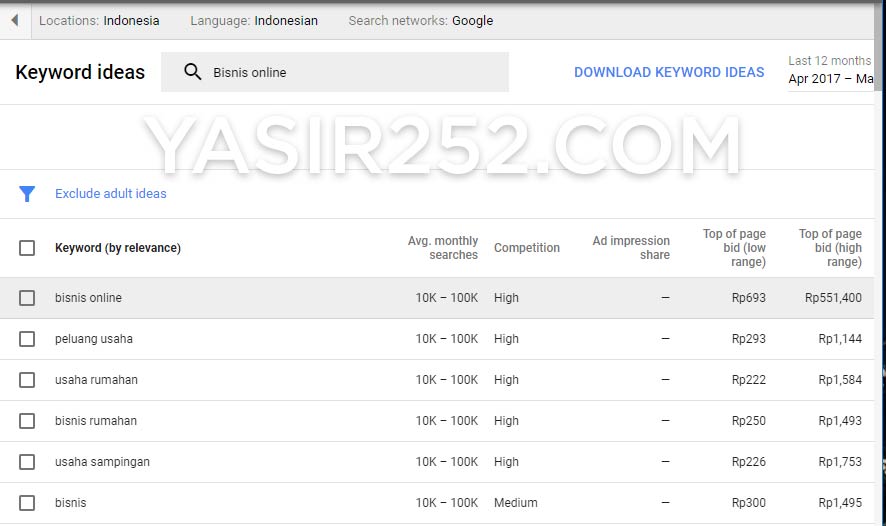Viewport: 886px width, 526px height.
Task: Open the Last 12 months date range
Action: tap(831, 70)
